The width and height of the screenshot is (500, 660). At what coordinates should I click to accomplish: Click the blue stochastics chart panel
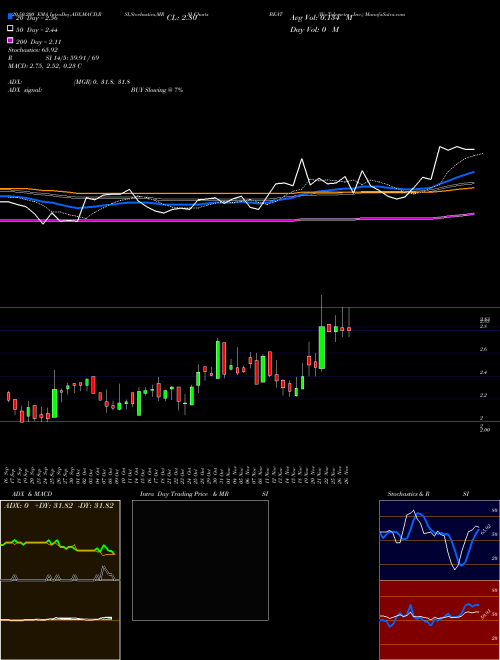click(439, 540)
